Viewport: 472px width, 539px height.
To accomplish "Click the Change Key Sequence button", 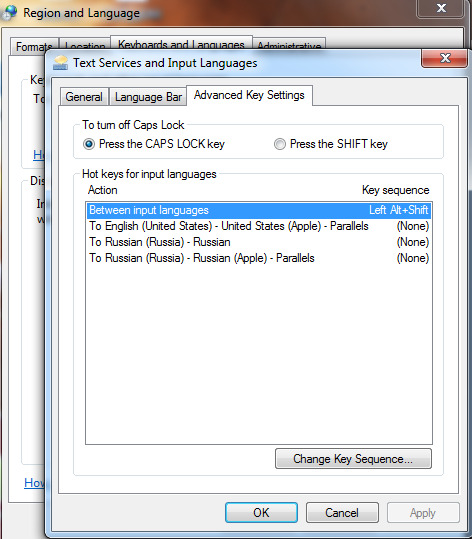I will click(x=353, y=459).
